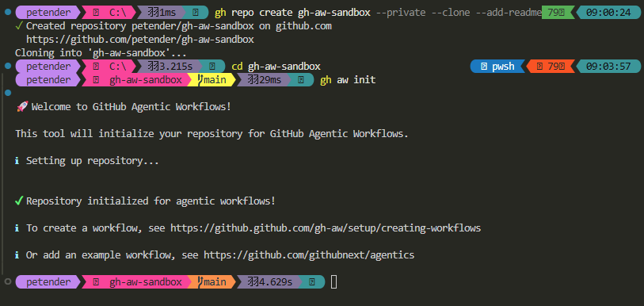Click the hollow circle beside the last prompt
Image resolution: width=644 pixels, height=306 pixels.
pos(7,281)
